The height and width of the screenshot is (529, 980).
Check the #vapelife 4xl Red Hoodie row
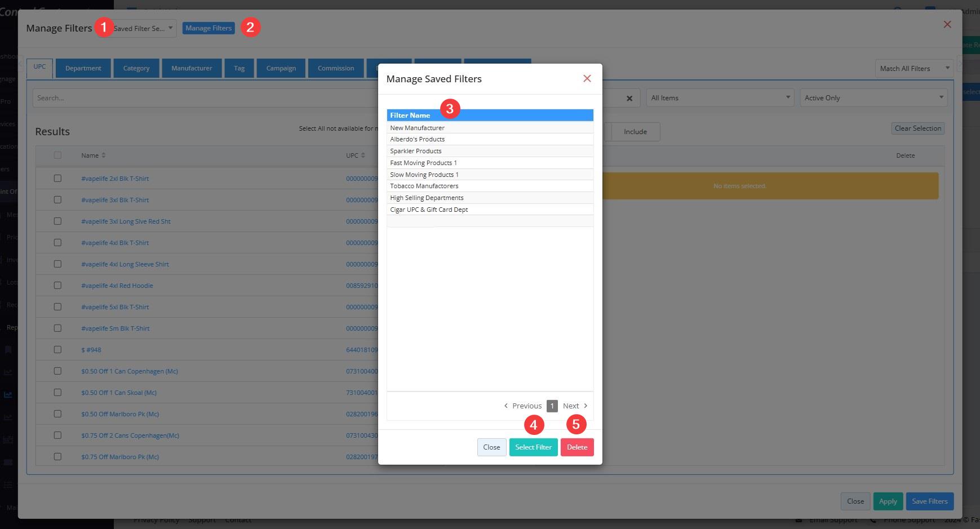(x=57, y=285)
